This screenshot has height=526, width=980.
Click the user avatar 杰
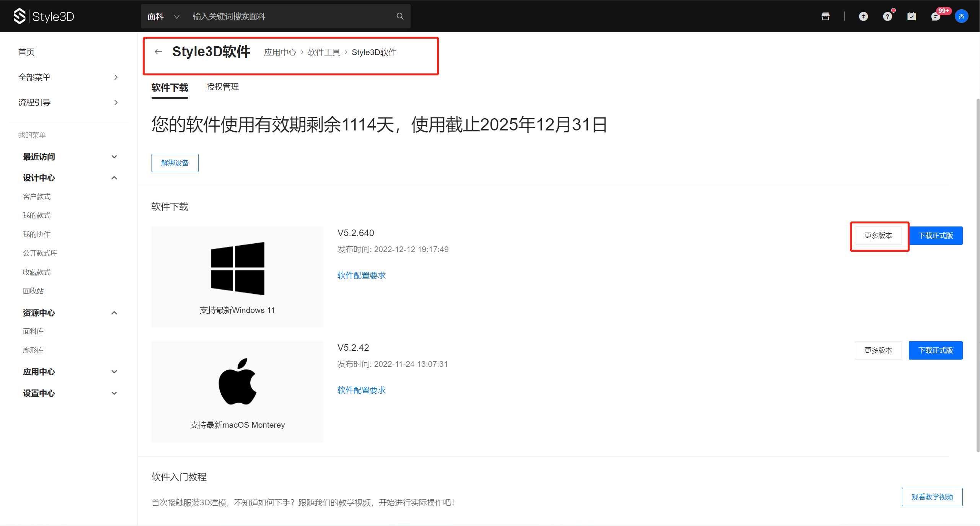click(x=961, y=16)
